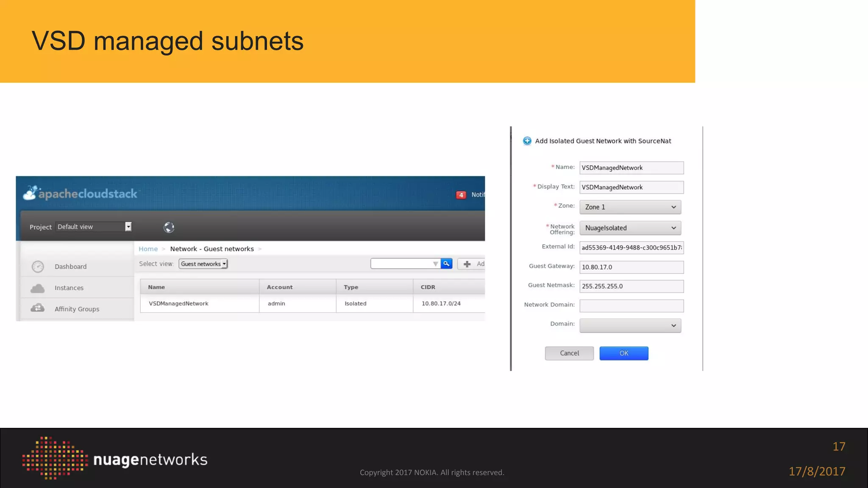Open Affinity Groups sidebar icon
Viewport: 868px width, 488px height.
tap(38, 308)
